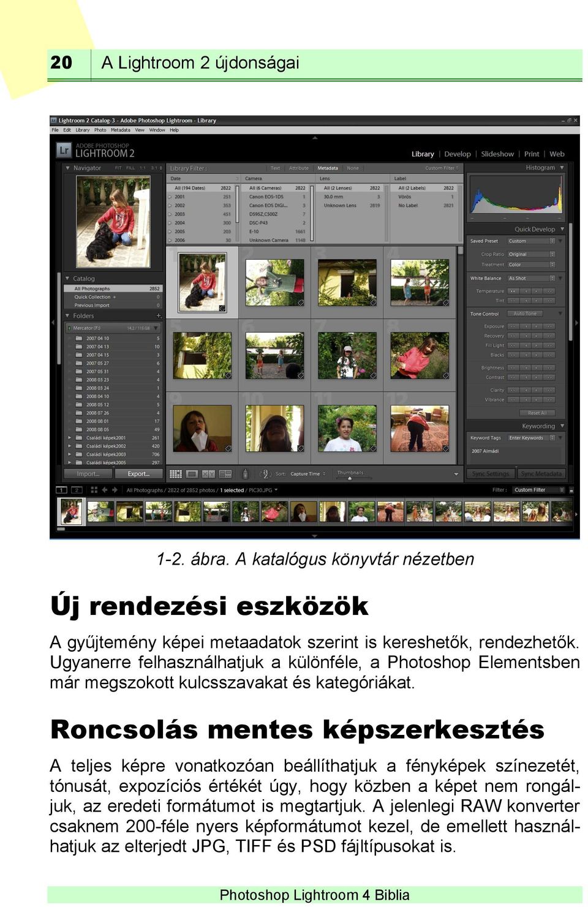Screen dimensions: 588x907
Task: Toggle the filter switch at filmstrip right
Action: tap(571, 490)
